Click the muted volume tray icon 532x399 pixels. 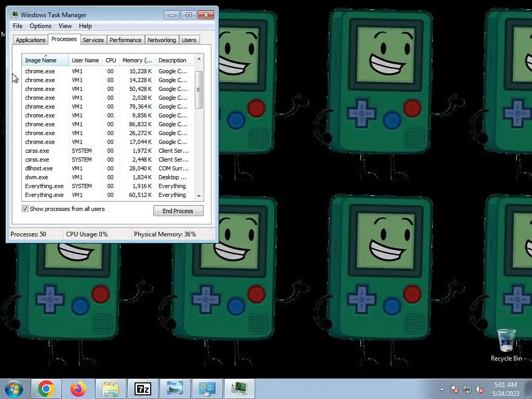pos(480,389)
